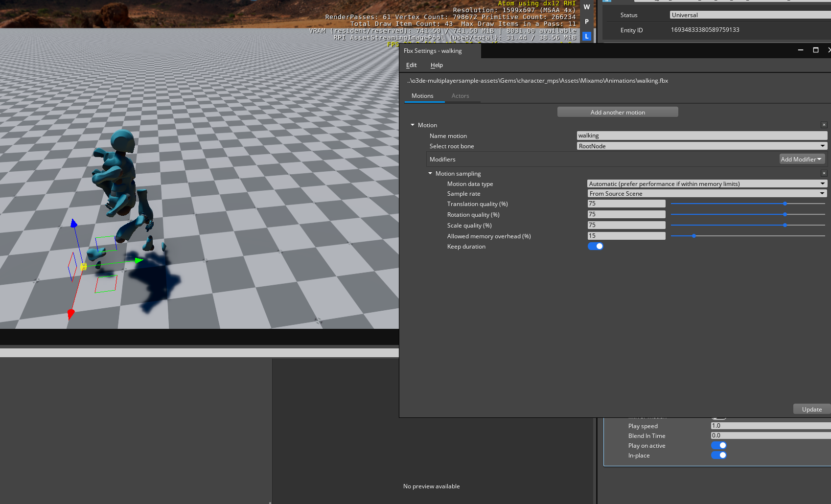The image size is (831, 504).
Task: Disable the In-place toggle
Action: 719,455
